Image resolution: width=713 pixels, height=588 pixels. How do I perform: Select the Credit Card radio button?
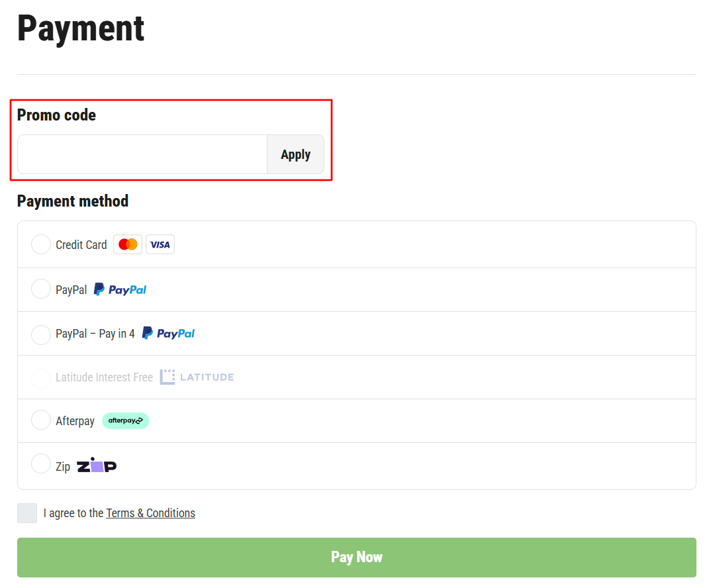[x=41, y=244]
